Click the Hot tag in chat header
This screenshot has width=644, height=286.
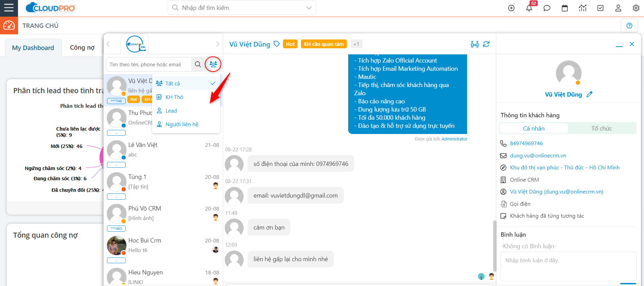click(x=290, y=44)
